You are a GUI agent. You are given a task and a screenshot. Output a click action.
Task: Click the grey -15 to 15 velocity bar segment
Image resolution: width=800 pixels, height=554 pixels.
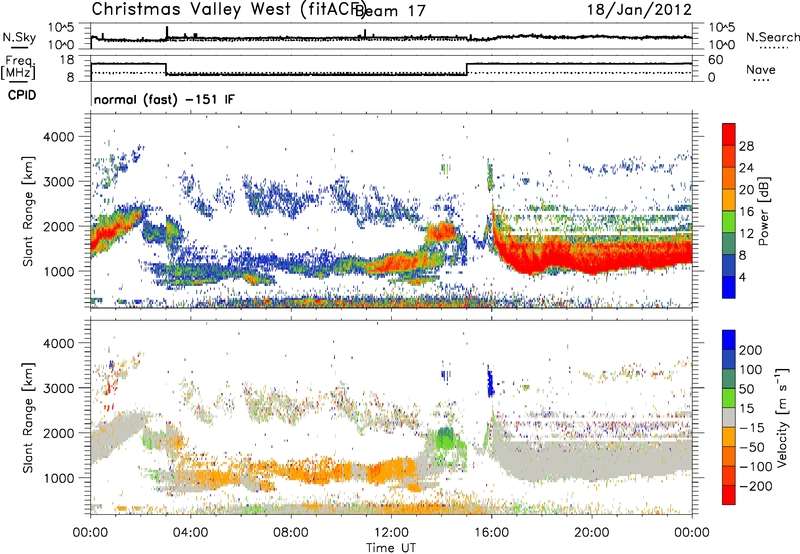[729, 418]
